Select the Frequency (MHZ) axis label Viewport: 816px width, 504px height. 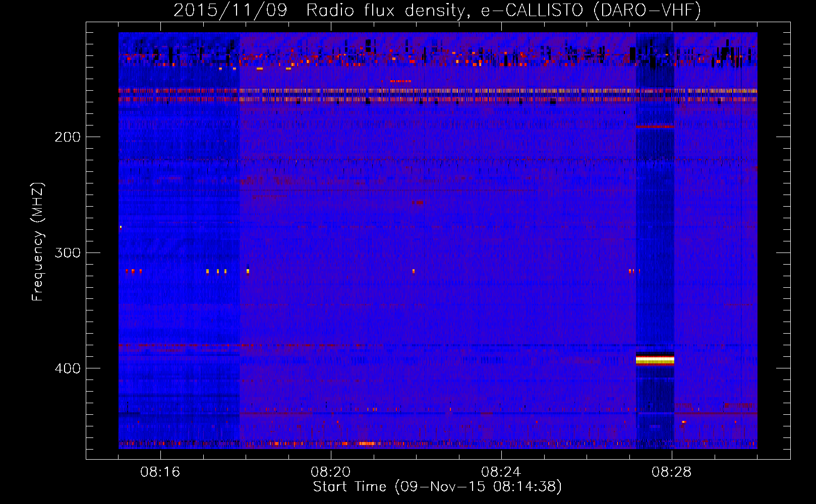38,241
